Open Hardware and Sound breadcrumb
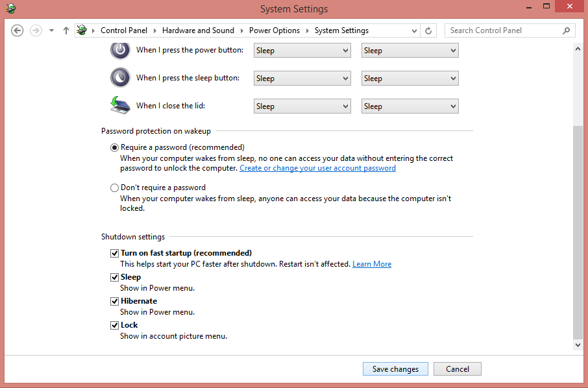Screen dimensions: 588x388 [198, 30]
